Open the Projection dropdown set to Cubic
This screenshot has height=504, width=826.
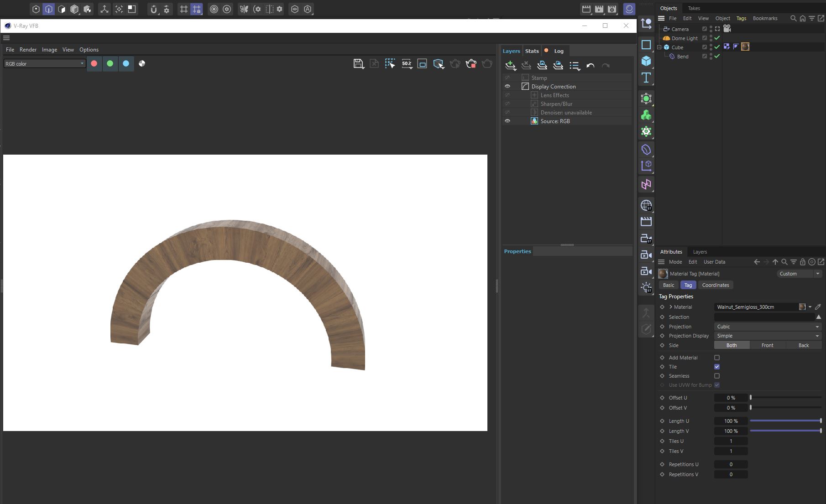pyautogui.click(x=768, y=327)
